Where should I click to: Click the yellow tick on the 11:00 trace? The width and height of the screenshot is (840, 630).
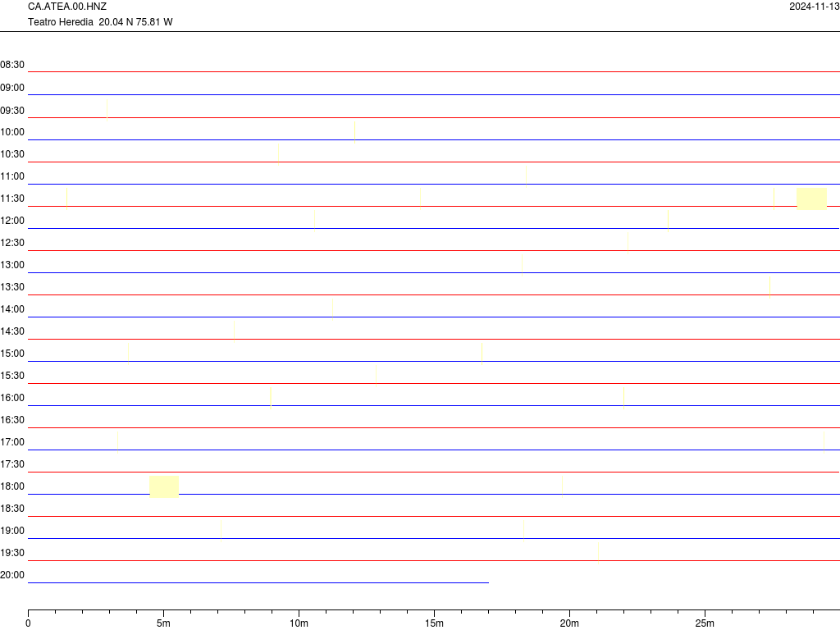[526, 177]
